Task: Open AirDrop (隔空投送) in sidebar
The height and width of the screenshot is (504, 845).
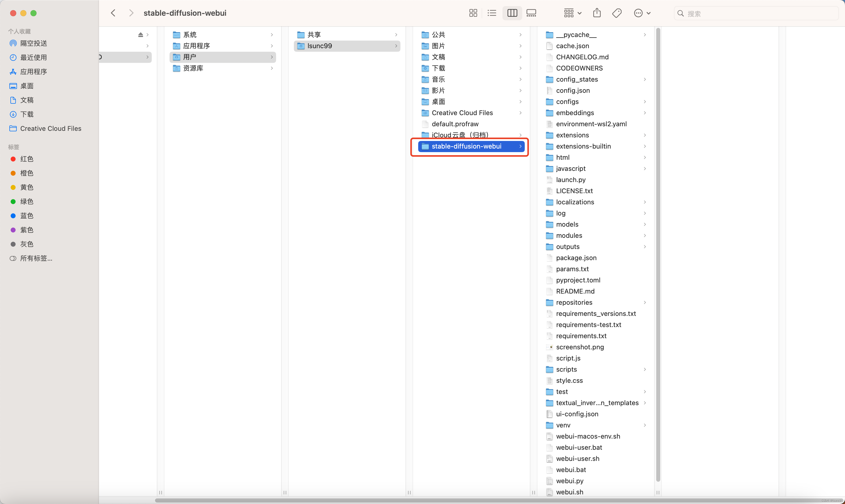Action: point(33,43)
